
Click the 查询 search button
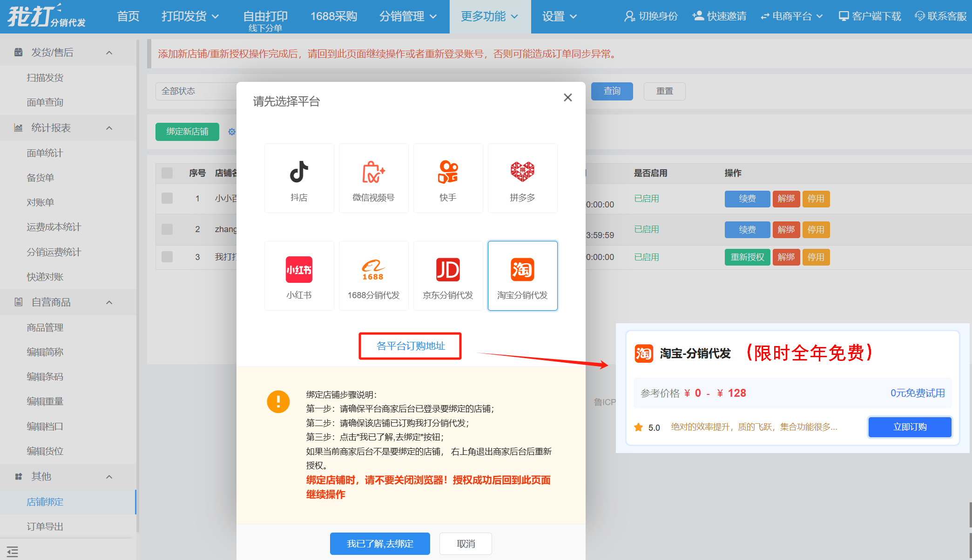coord(612,91)
